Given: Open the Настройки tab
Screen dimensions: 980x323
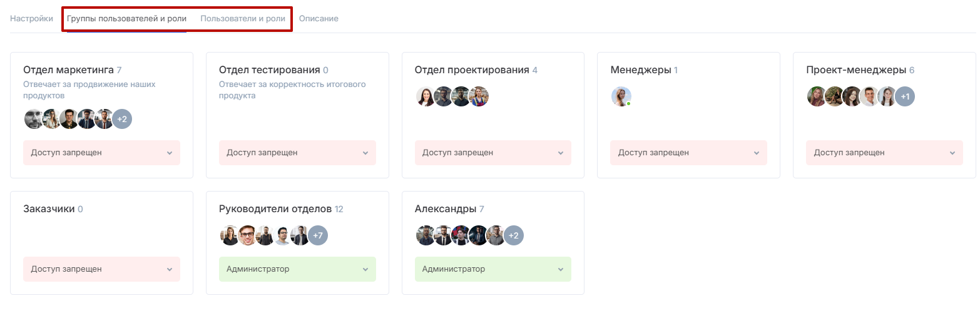Looking at the screenshot, I should pos(31,19).
